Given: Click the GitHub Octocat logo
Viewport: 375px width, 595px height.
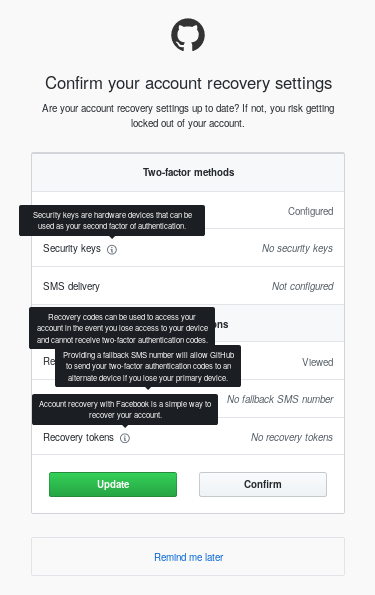Looking at the screenshot, I should click(188, 35).
